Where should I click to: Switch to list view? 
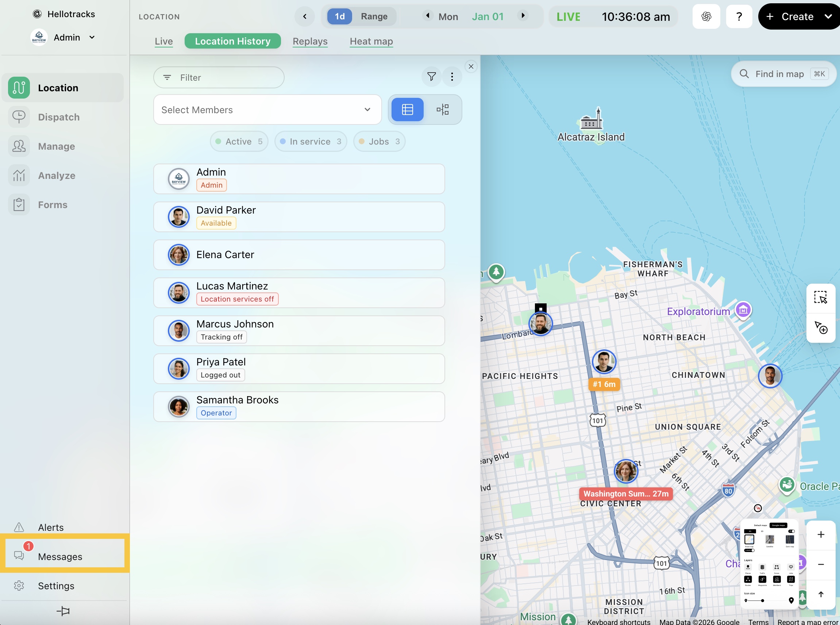point(407,110)
